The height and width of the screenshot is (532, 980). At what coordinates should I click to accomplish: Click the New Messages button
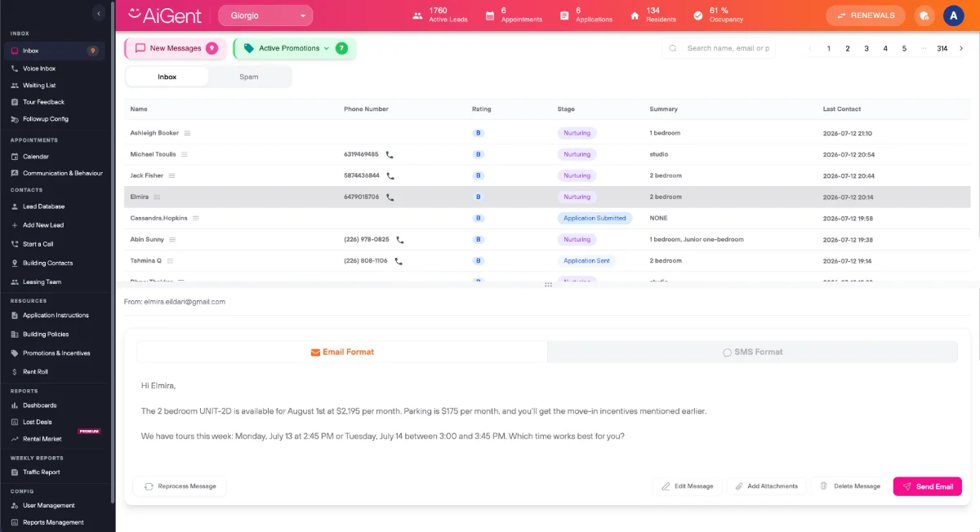[x=176, y=48]
